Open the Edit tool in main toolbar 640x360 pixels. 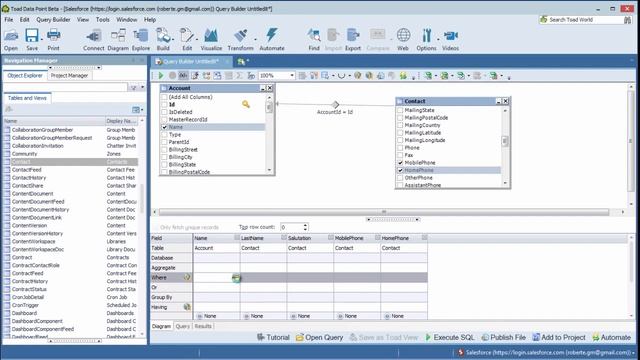pyautogui.click(x=187, y=40)
